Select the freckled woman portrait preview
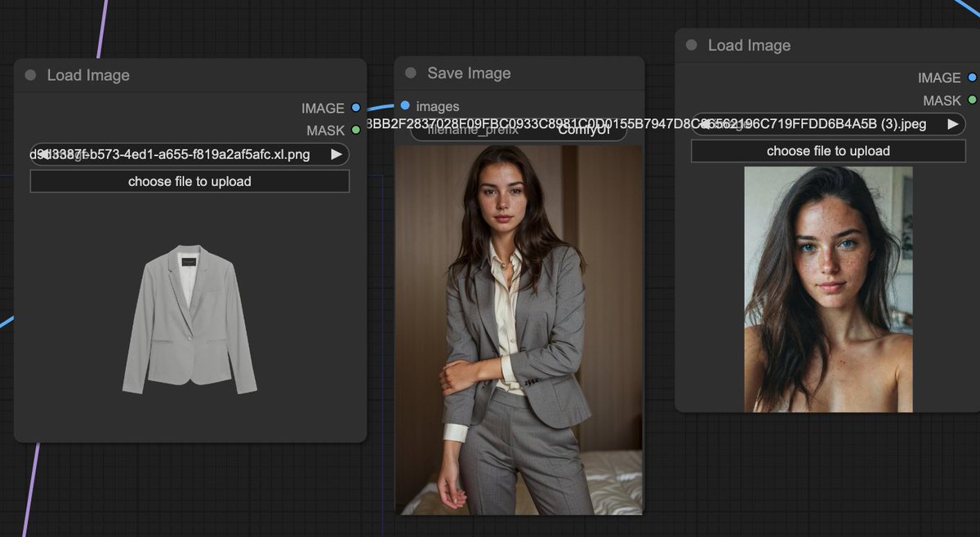980x537 pixels. [x=828, y=289]
